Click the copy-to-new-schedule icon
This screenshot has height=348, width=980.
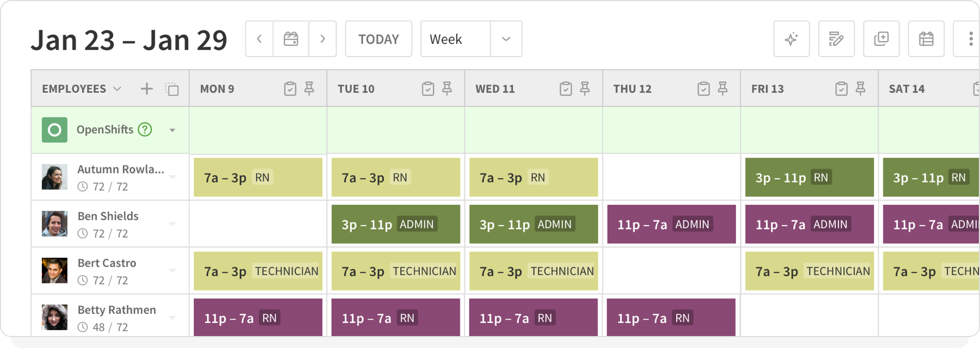pyautogui.click(x=880, y=39)
